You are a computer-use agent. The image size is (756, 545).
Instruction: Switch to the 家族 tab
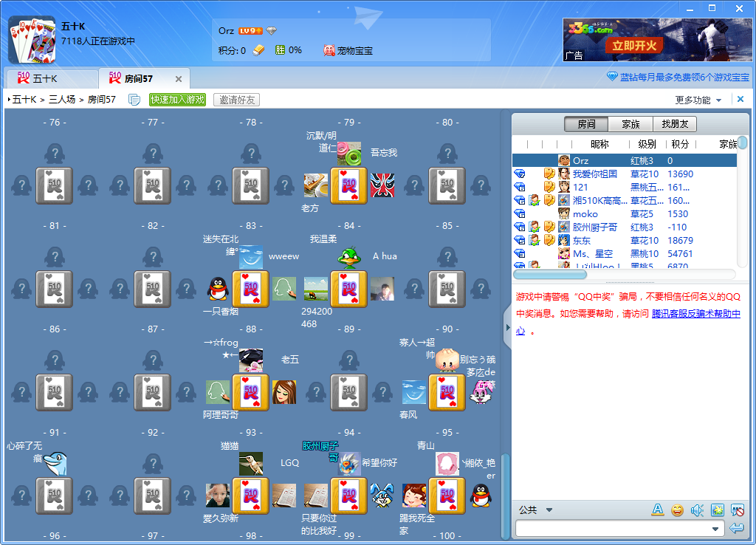(630, 124)
